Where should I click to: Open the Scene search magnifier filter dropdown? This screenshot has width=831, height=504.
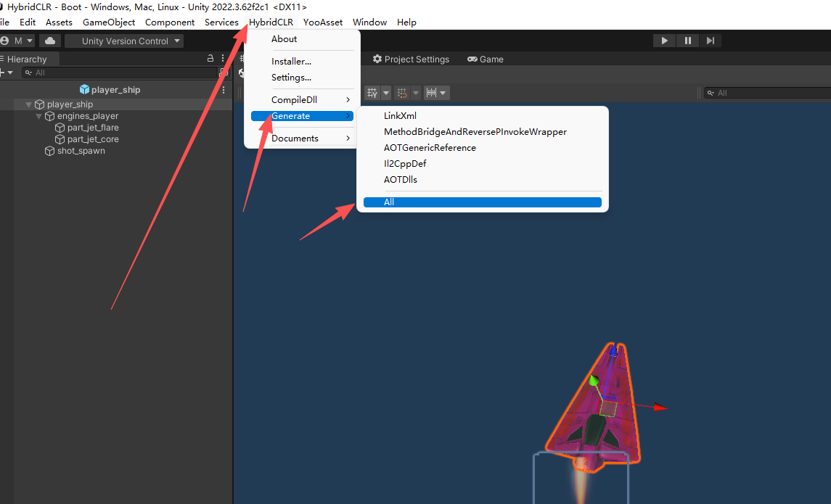pyautogui.click(x=711, y=93)
